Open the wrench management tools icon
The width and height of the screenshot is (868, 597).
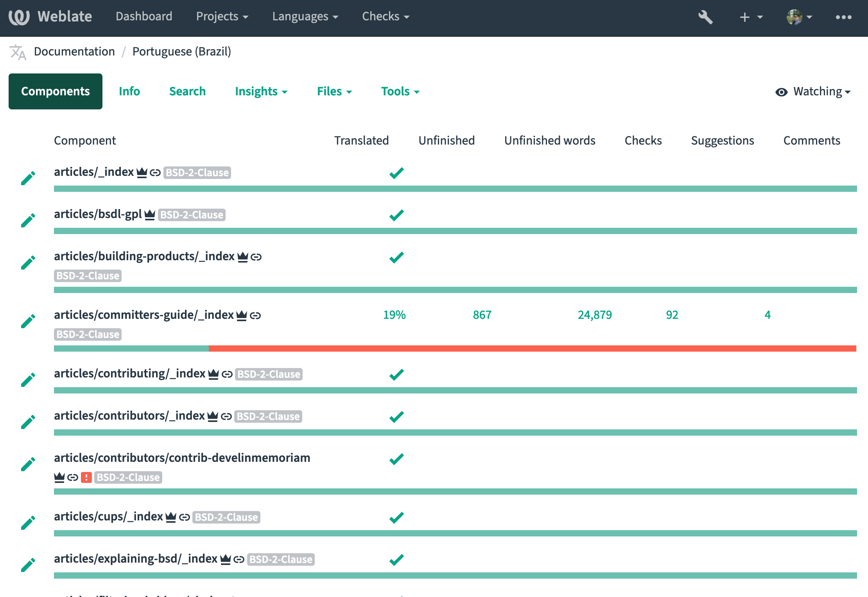[705, 17]
